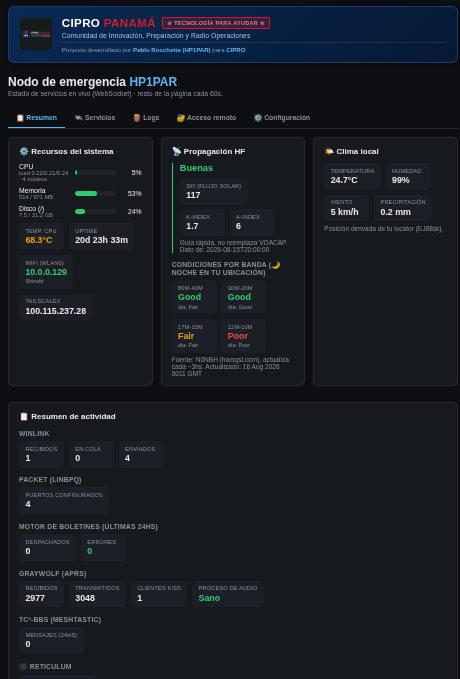Click the Winlink En cola count
Image resolution: width=460 pixels, height=679 pixels.
tap(78, 458)
